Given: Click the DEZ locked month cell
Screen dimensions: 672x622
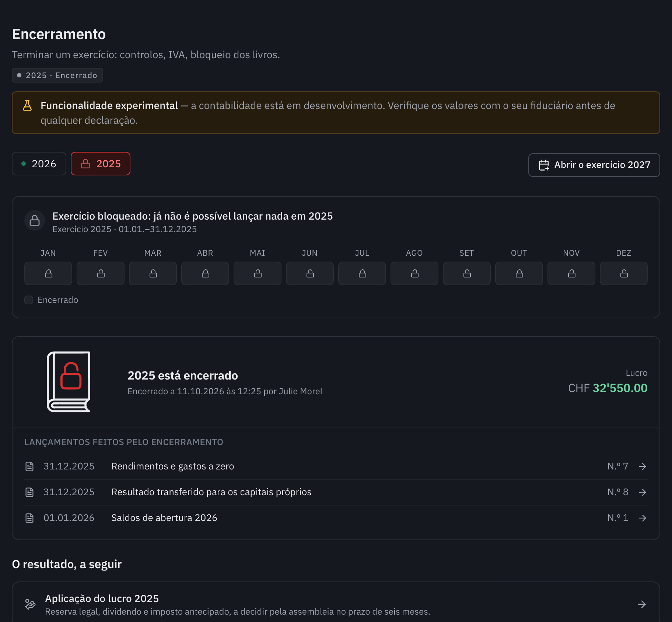Looking at the screenshot, I should pyautogui.click(x=624, y=273).
